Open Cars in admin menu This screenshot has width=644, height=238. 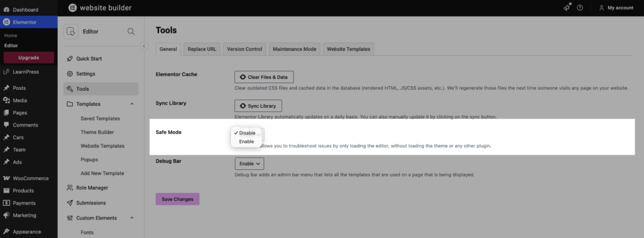29,137
